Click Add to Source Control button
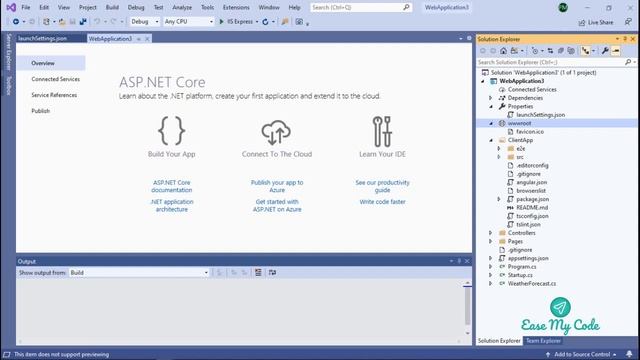 point(582,354)
